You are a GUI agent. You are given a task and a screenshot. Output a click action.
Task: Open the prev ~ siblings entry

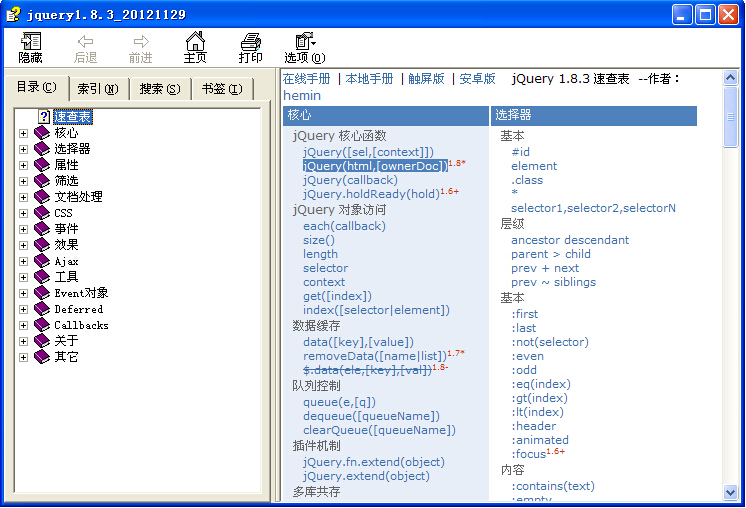point(553,283)
